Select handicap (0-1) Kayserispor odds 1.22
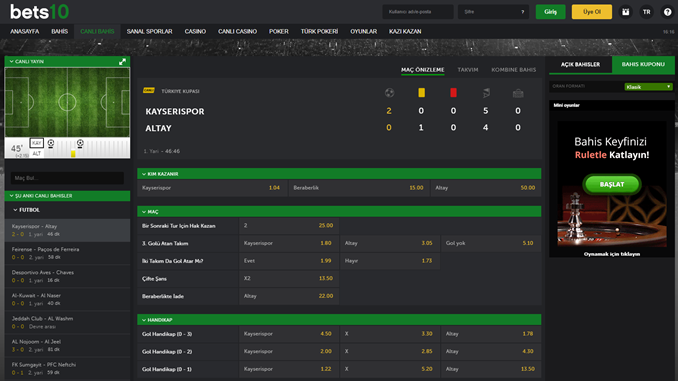This screenshot has width=678, height=381. click(x=289, y=369)
